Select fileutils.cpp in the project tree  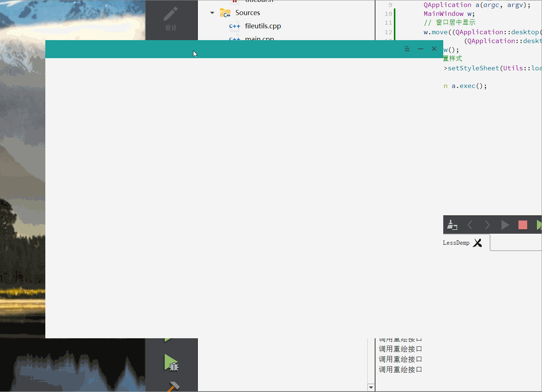263,26
